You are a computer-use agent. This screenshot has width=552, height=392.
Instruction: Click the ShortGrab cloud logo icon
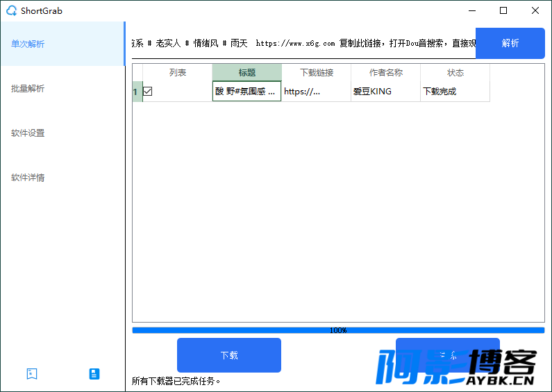point(11,10)
